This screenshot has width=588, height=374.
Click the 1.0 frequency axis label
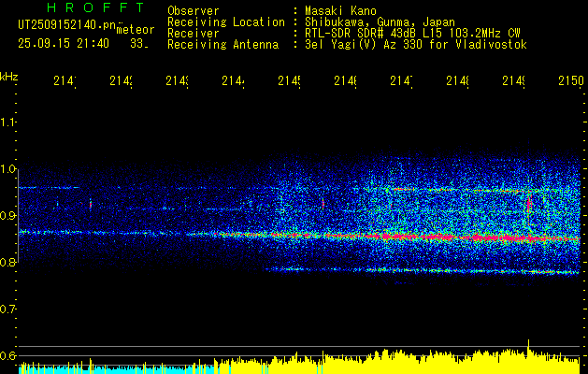point(7,169)
